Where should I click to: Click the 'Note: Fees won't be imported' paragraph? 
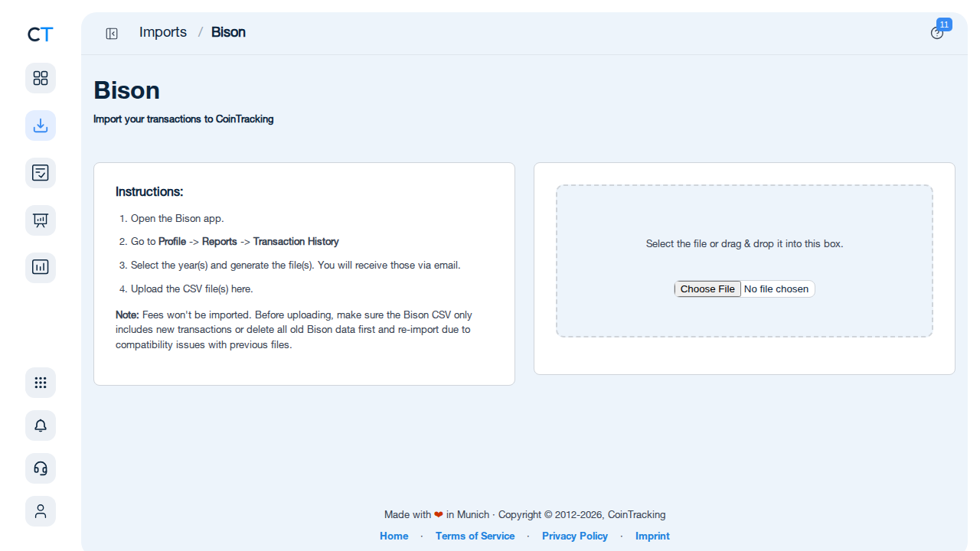(294, 330)
